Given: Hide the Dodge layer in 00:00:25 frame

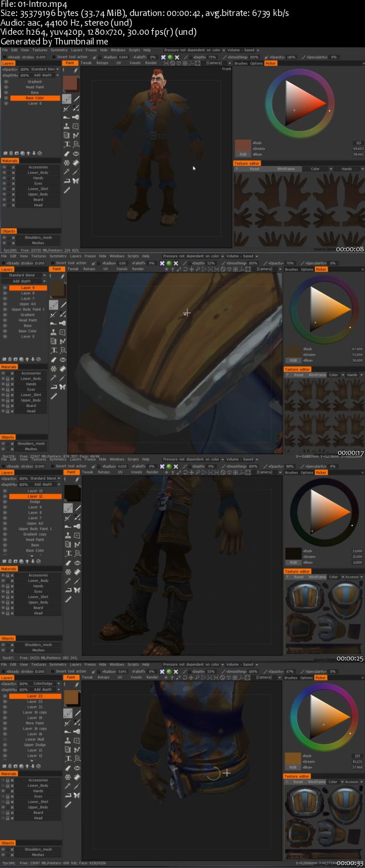Looking at the screenshot, I should pos(5,502).
